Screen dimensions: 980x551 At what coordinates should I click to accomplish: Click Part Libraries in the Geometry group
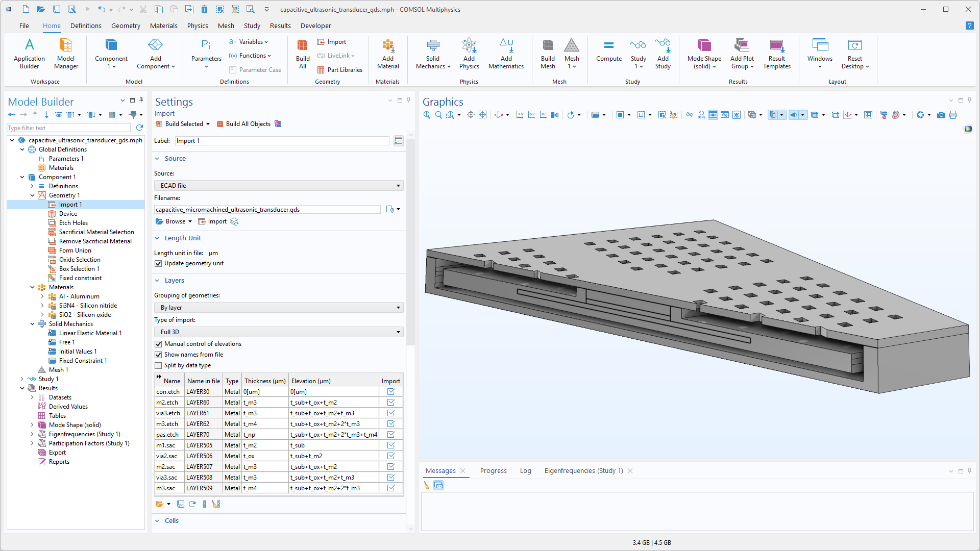(x=339, y=70)
